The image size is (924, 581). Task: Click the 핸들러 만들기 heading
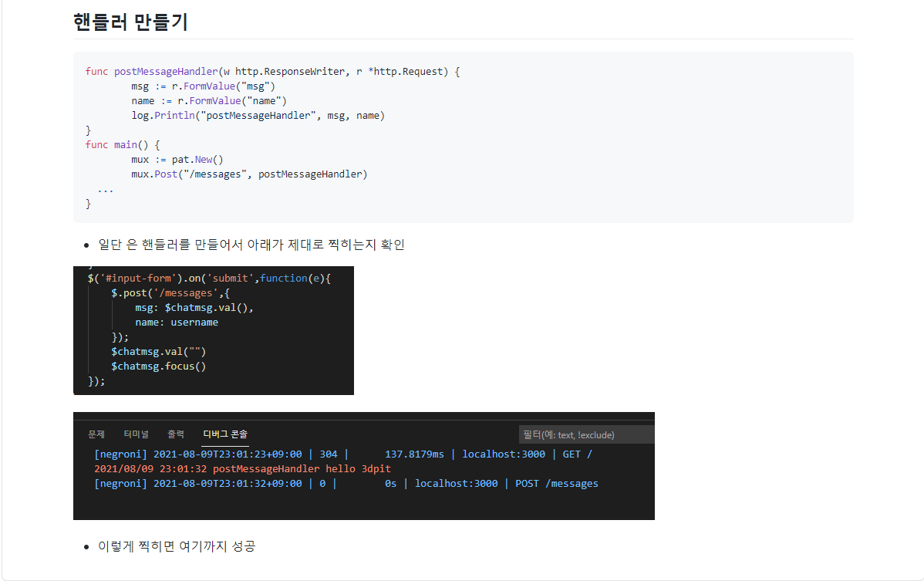tap(130, 22)
